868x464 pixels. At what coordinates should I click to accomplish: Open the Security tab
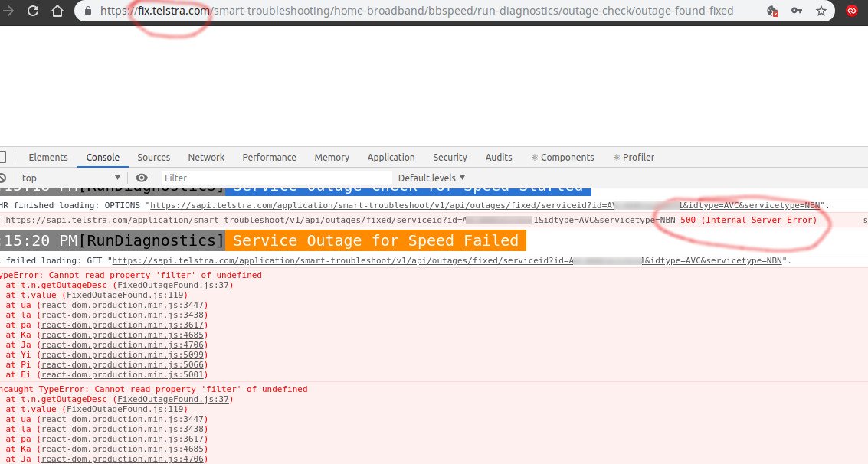(450, 157)
